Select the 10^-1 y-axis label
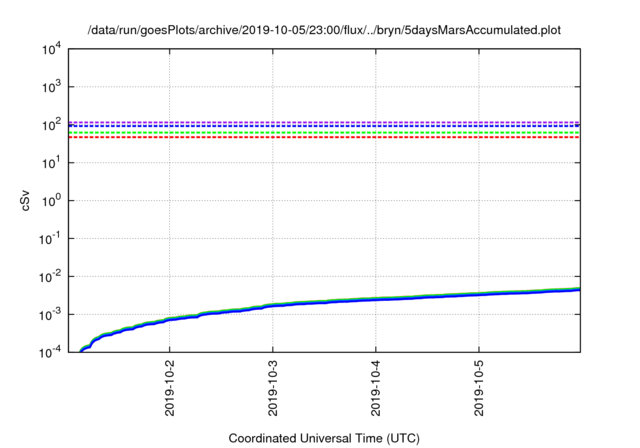 (50, 238)
